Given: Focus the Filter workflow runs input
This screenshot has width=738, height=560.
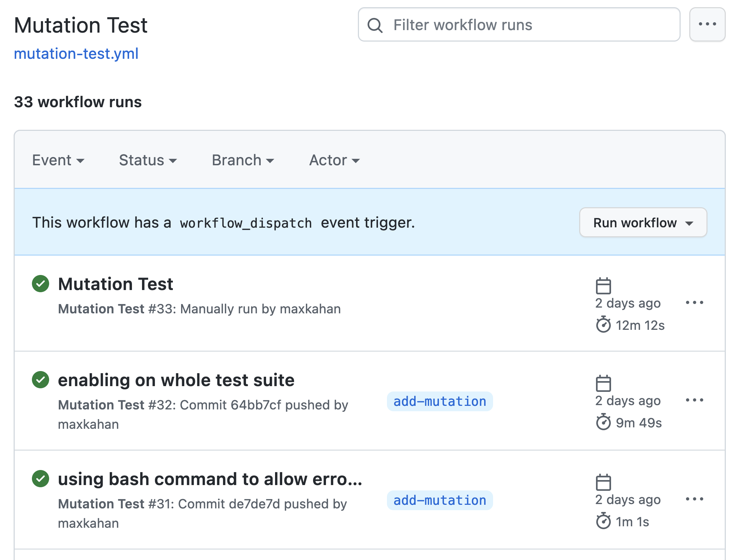Looking at the screenshot, I should coord(519,24).
